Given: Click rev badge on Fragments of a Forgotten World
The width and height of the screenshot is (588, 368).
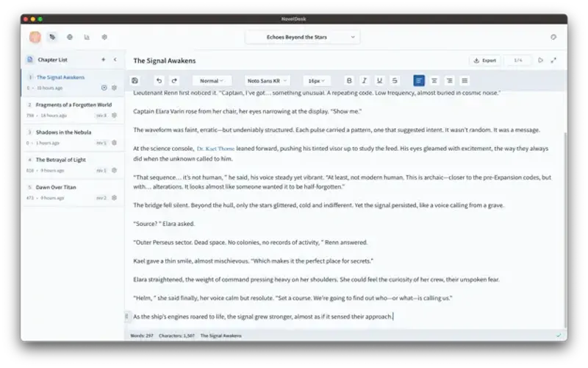Looking at the screenshot, I should (x=101, y=116).
